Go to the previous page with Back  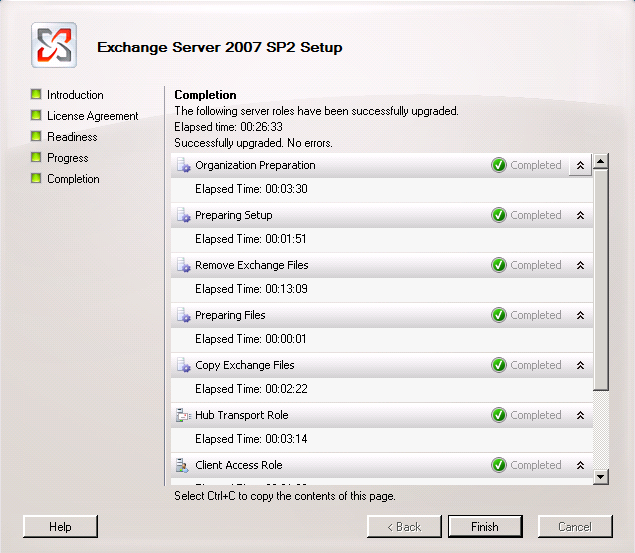404,527
